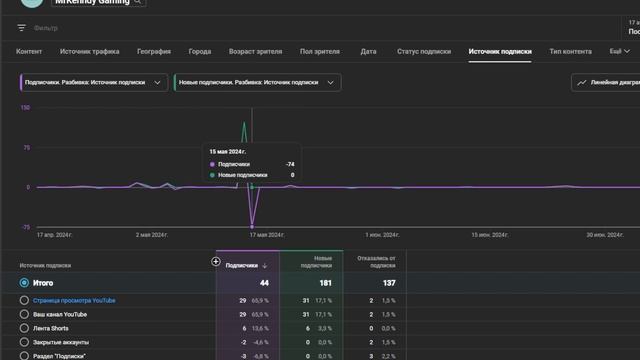Screen dimensions: 640x360
Task: Sort by Отказались от подписки column header
Action: 376,262
